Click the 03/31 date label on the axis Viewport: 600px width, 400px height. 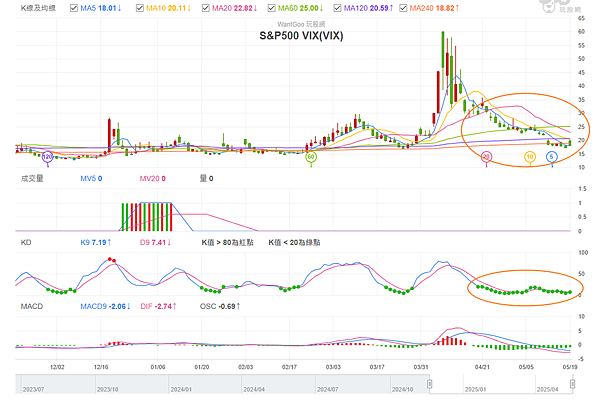[x=421, y=367]
